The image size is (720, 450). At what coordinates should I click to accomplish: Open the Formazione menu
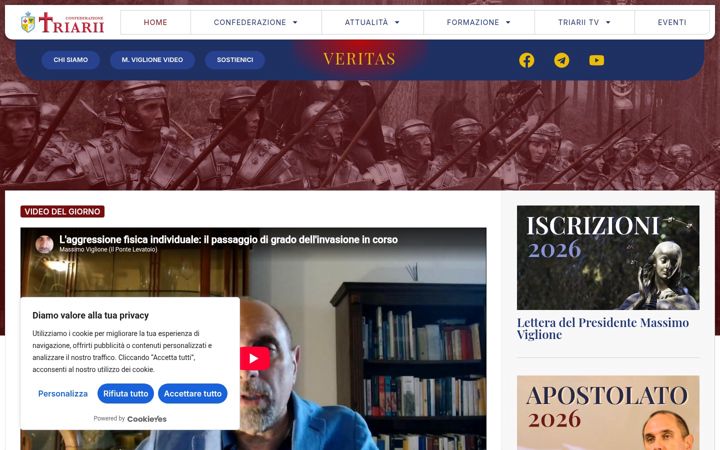pos(478,22)
